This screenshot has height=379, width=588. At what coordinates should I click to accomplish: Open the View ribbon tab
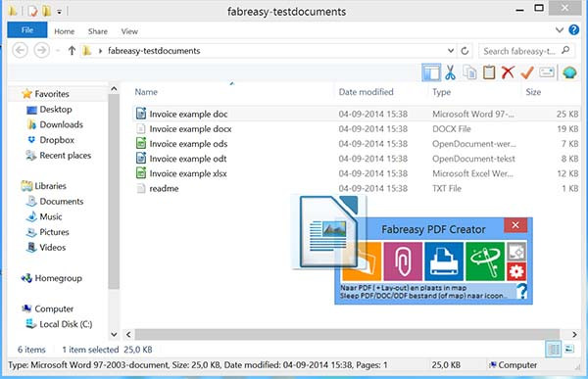(129, 31)
